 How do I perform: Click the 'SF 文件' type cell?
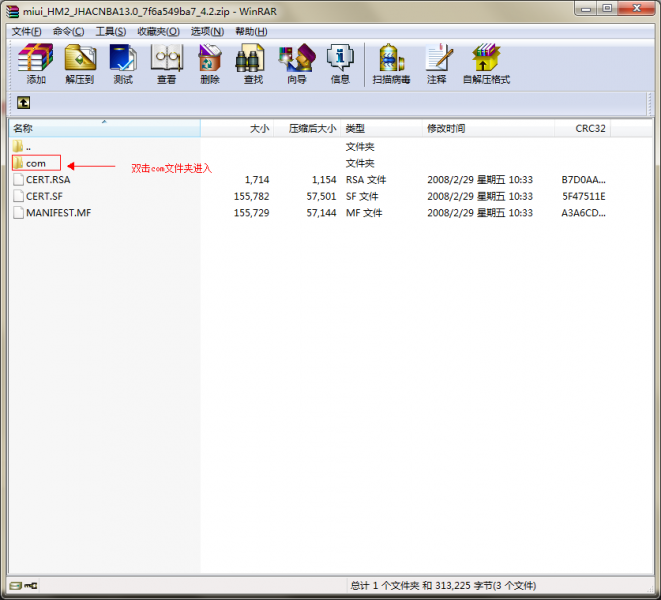pyautogui.click(x=362, y=196)
